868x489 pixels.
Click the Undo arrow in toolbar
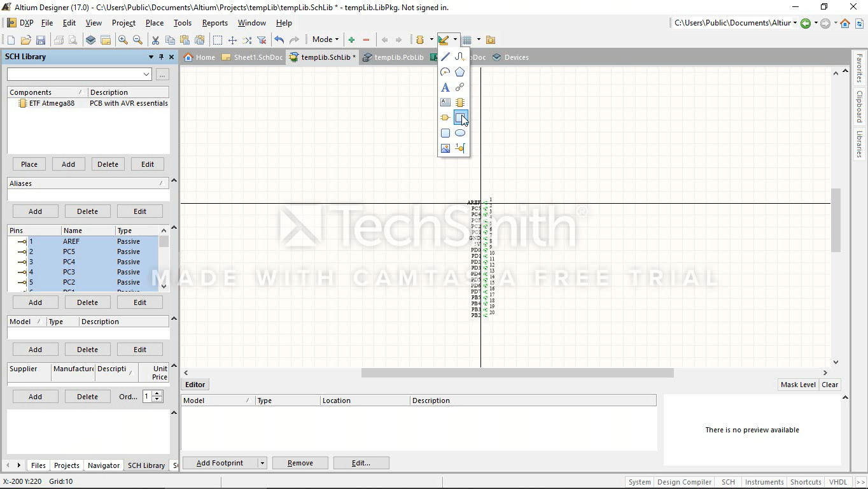279,39
